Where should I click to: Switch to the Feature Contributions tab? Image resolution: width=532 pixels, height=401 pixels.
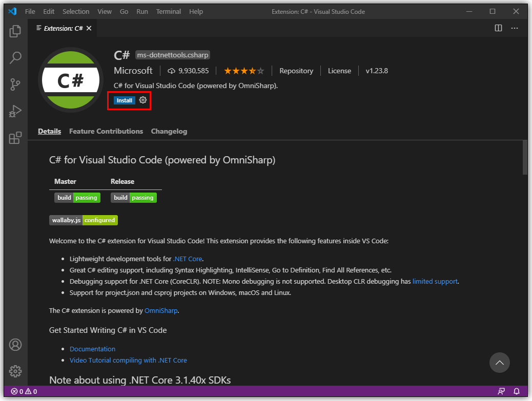coord(106,131)
